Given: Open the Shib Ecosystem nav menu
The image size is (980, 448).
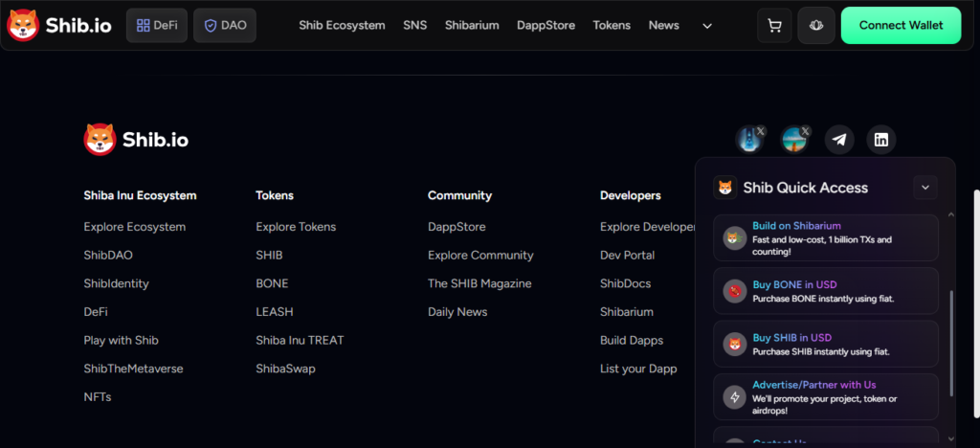Looking at the screenshot, I should (x=342, y=26).
